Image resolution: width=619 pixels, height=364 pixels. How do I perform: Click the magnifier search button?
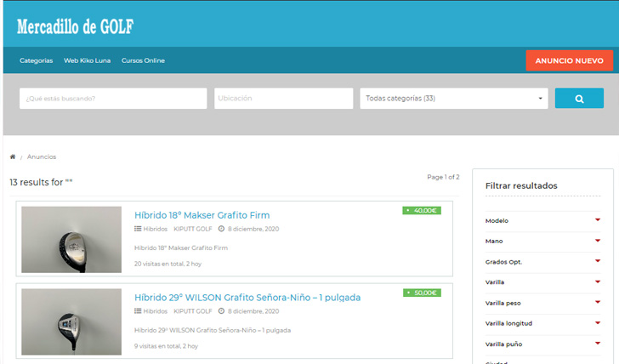point(579,98)
